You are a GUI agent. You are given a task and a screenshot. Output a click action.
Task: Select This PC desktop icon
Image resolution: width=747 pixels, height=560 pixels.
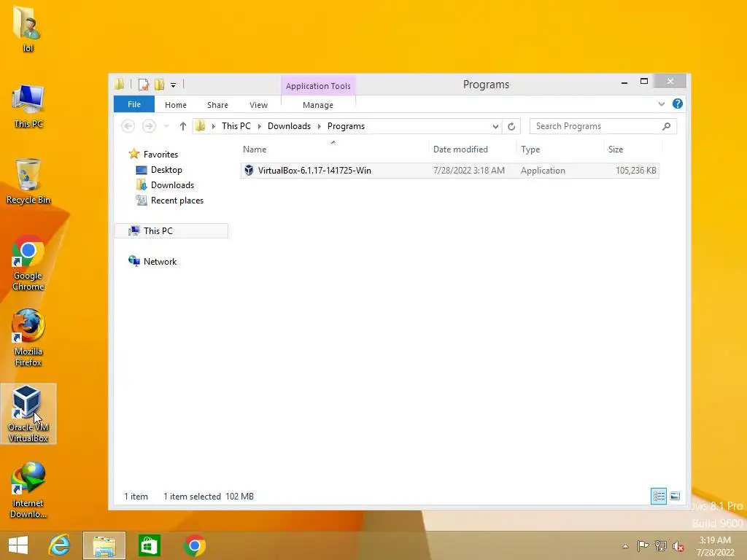(x=28, y=106)
